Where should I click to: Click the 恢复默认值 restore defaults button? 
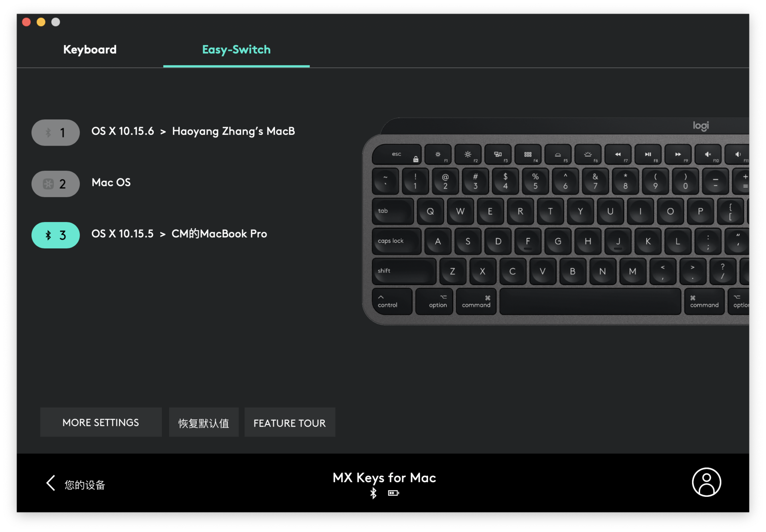[x=203, y=422]
